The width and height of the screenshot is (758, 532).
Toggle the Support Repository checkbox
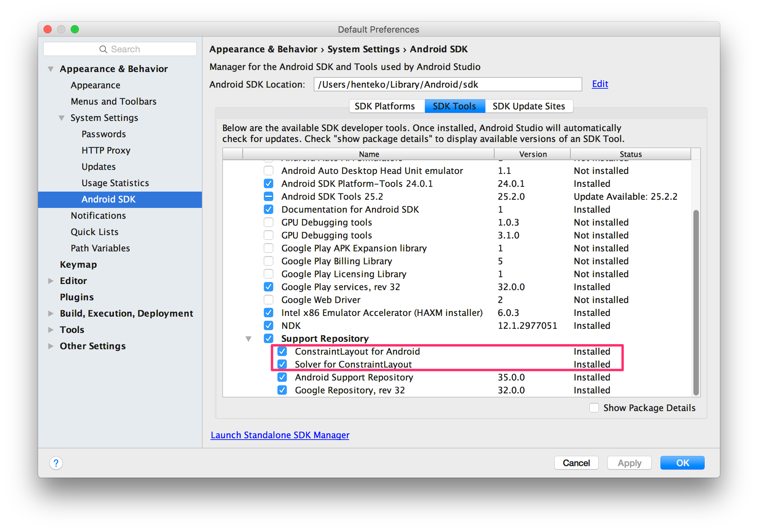(x=269, y=338)
